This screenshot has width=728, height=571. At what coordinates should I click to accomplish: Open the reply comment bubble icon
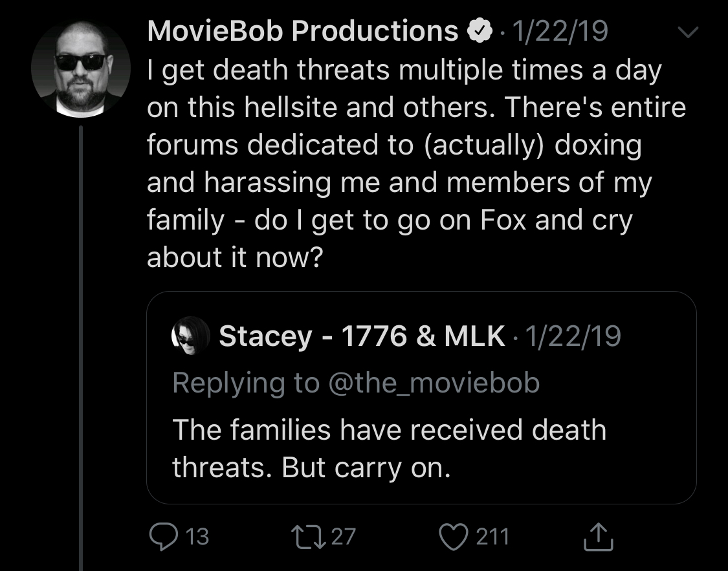(164, 537)
